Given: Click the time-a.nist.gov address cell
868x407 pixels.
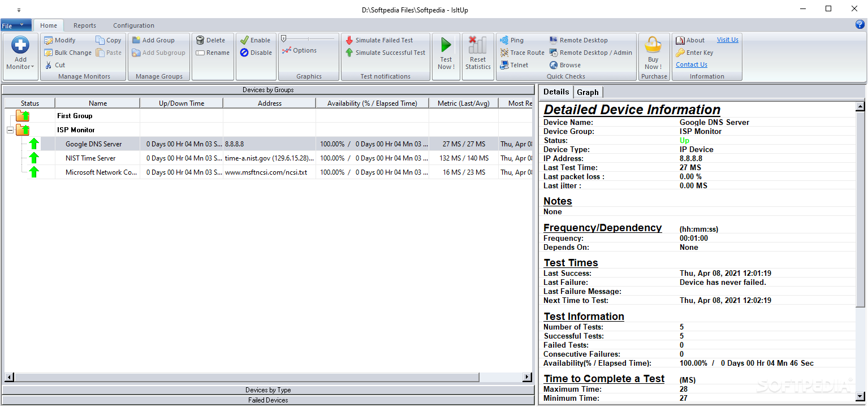Looking at the screenshot, I should [269, 158].
